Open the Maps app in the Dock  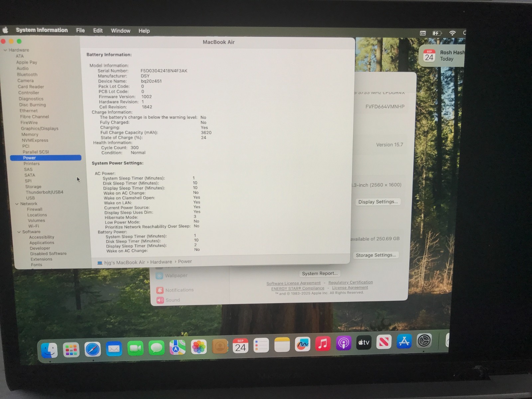click(x=178, y=348)
